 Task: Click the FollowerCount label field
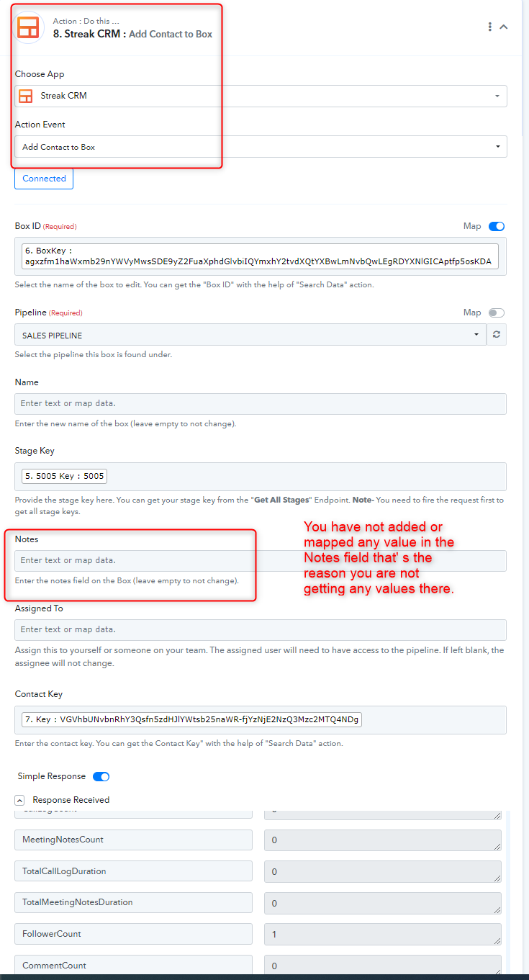(x=133, y=934)
